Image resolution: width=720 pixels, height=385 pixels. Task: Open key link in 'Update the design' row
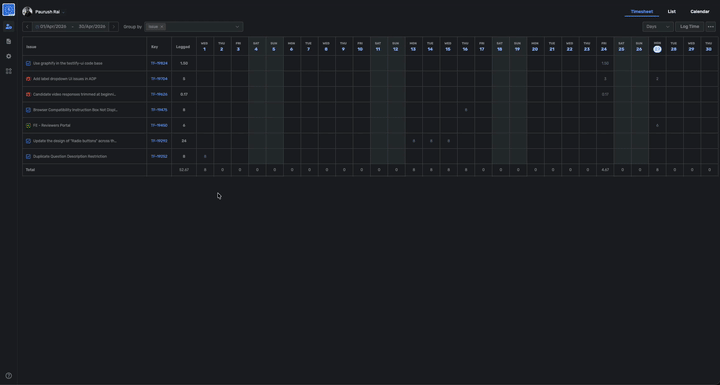[x=159, y=141]
